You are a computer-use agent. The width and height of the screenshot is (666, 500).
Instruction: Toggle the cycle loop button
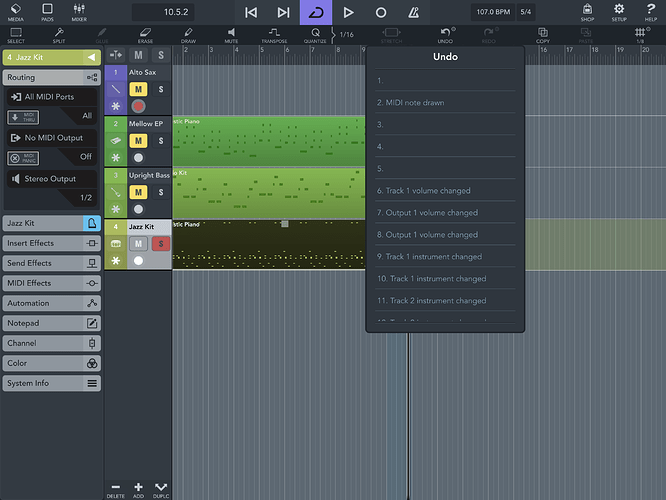coord(315,12)
